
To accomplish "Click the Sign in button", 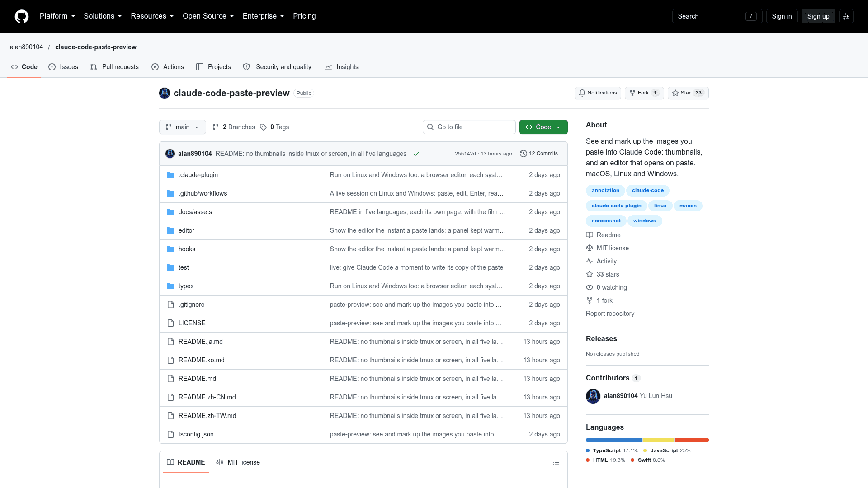I will click(782, 16).
